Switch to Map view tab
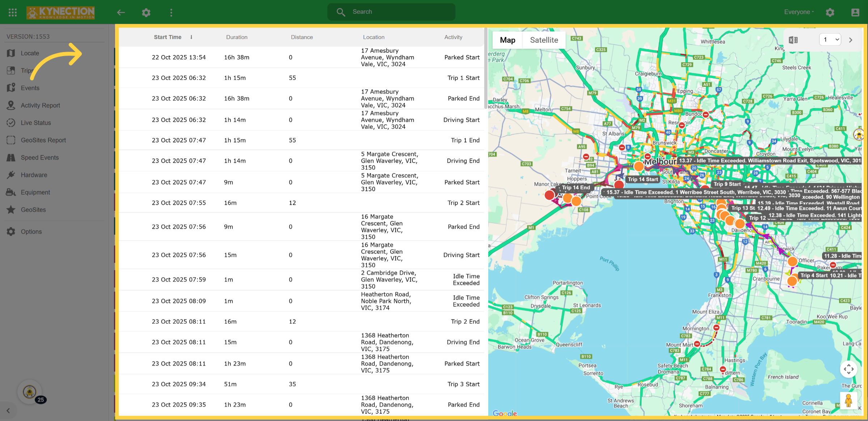This screenshot has height=421, width=868. (x=507, y=40)
